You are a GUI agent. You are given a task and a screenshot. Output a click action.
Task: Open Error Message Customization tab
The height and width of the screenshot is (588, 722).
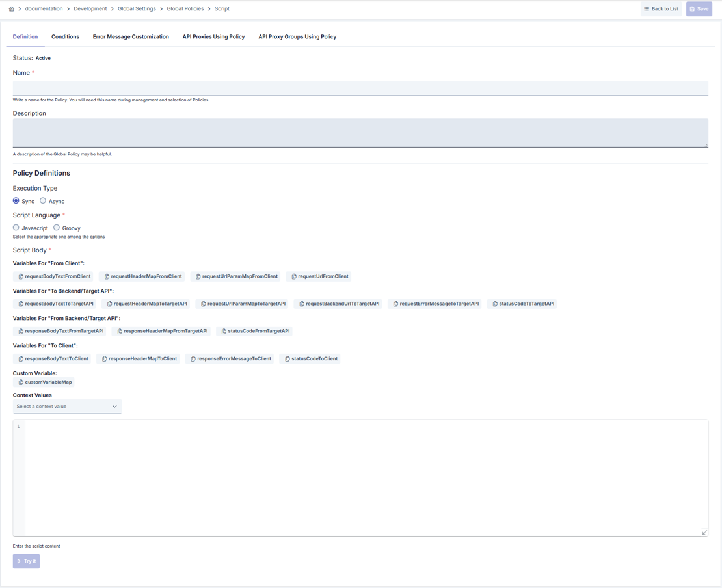(131, 37)
